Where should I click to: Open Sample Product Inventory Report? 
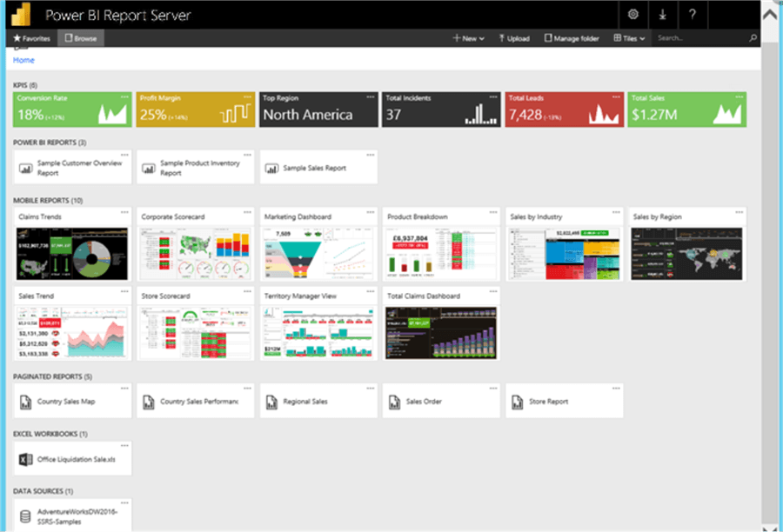pyautogui.click(x=195, y=167)
